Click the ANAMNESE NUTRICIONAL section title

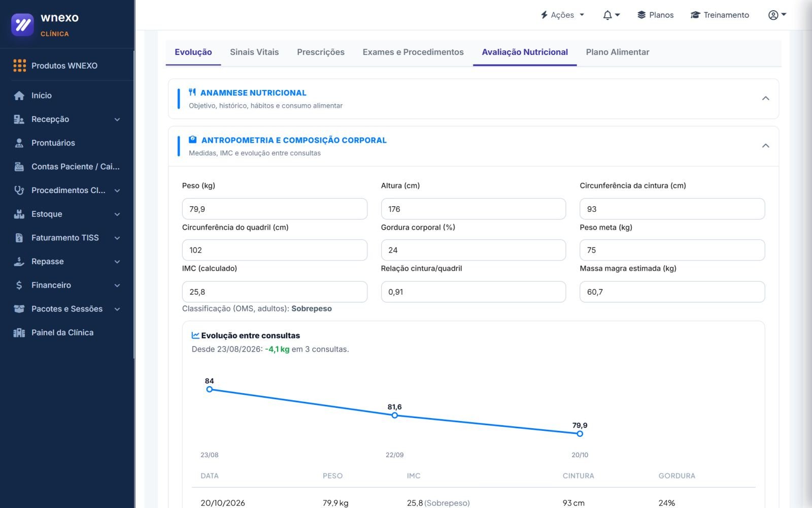pos(253,92)
